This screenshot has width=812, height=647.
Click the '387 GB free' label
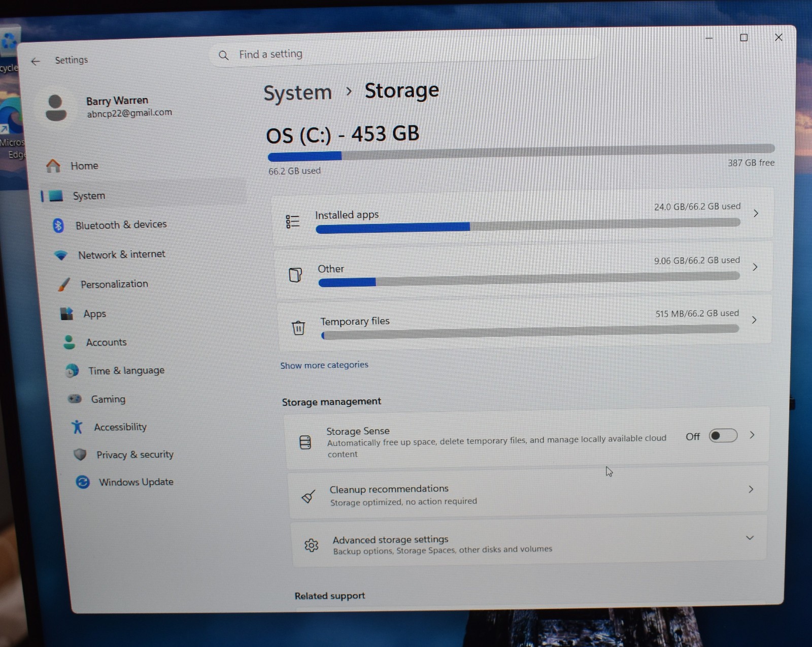point(751,163)
